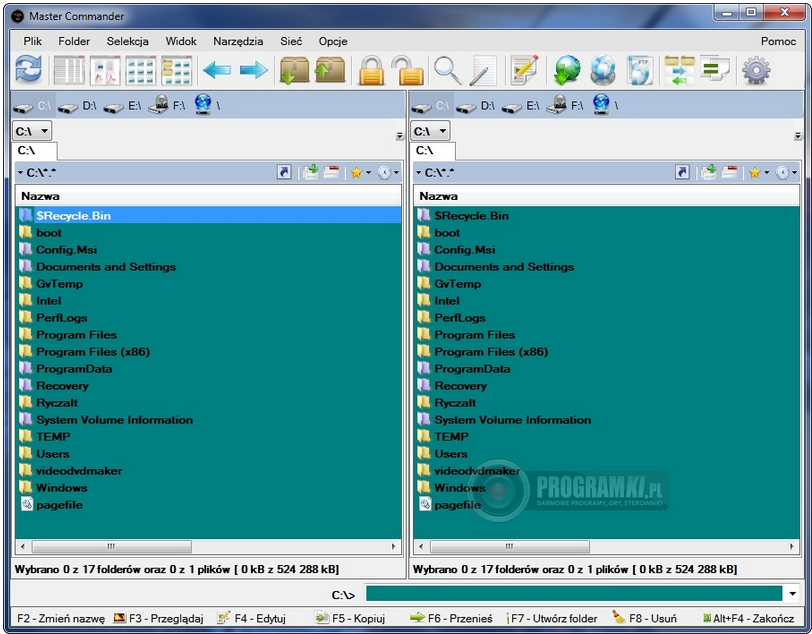
Task: Select Program Files (x86) in left panel
Action: (93, 352)
